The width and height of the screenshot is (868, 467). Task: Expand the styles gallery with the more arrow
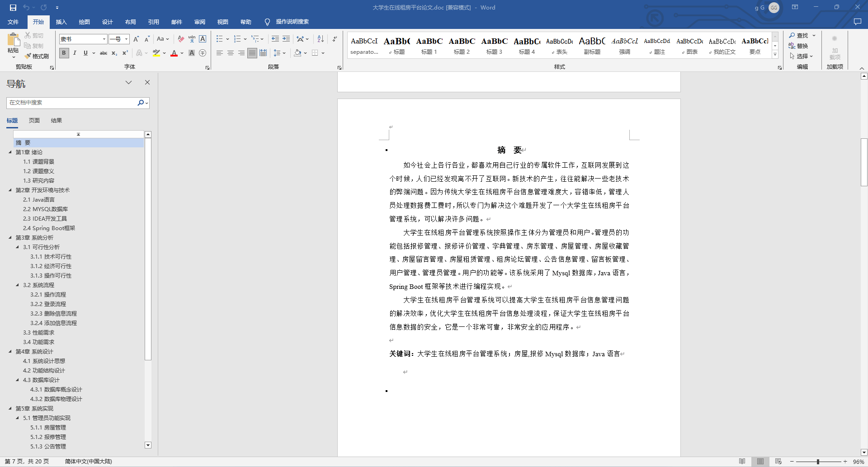point(775,55)
